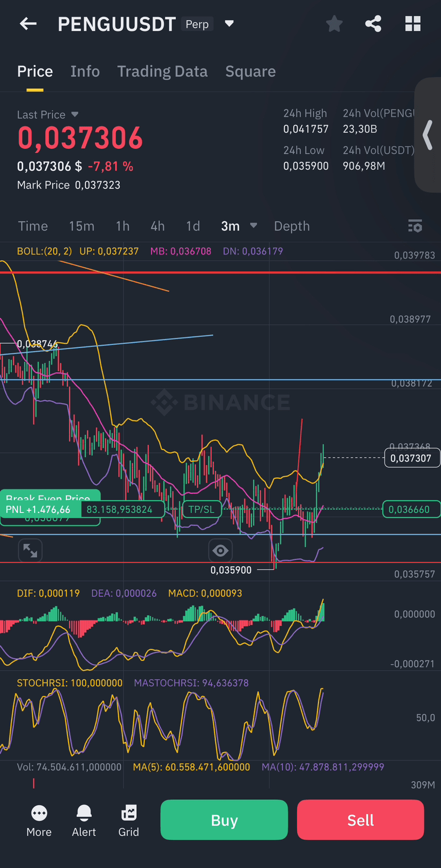Tap the green Buy button

click(224, 820)
